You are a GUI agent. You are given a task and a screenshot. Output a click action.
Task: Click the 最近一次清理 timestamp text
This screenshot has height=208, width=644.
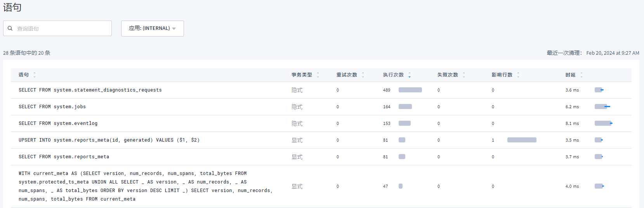click(x=613, y=53)
